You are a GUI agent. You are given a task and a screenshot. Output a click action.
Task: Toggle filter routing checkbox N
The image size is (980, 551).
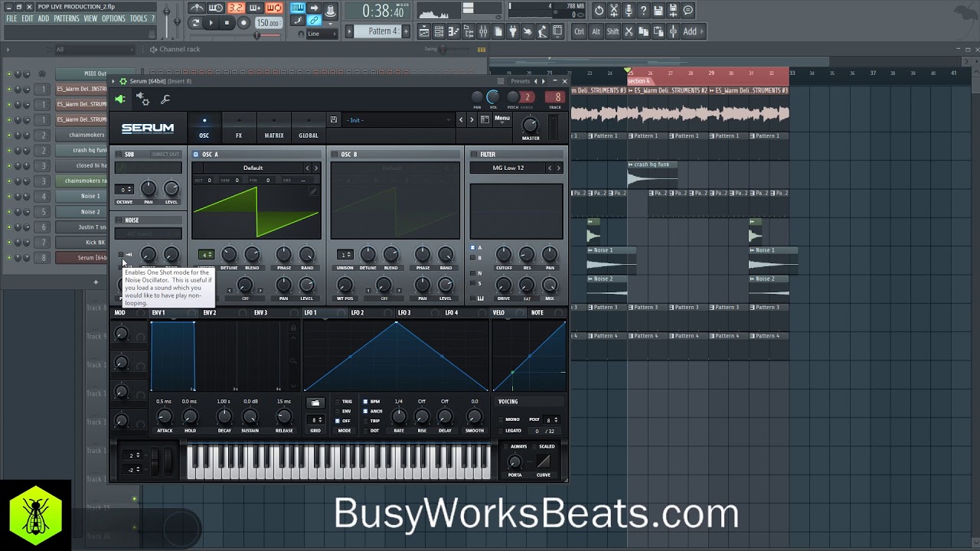click(x=473, y=273)
